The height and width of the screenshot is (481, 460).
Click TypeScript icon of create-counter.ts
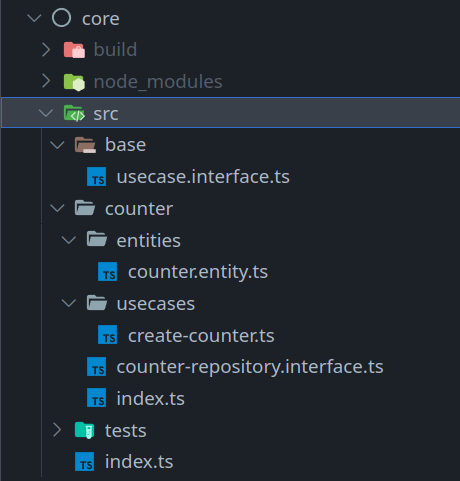point(108,335)
